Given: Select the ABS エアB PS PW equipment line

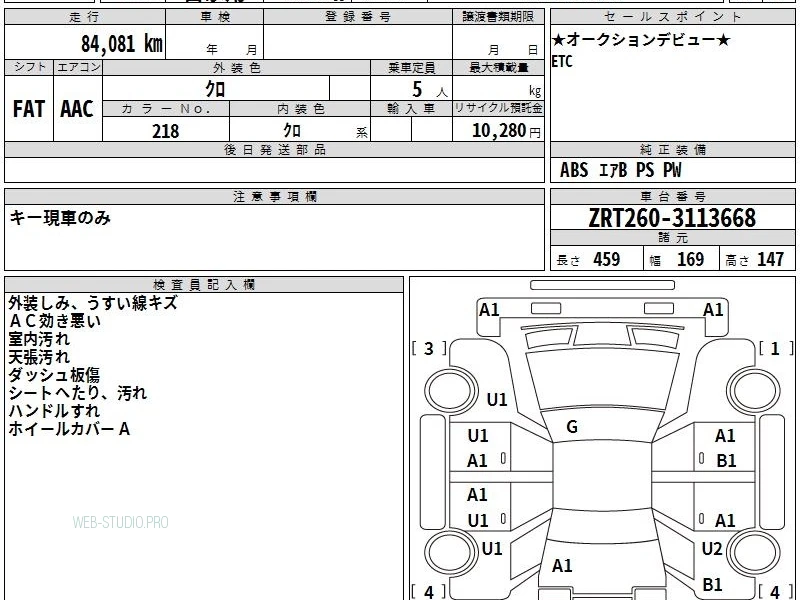Looking at the screenshot, I should (x=620, y=170).
